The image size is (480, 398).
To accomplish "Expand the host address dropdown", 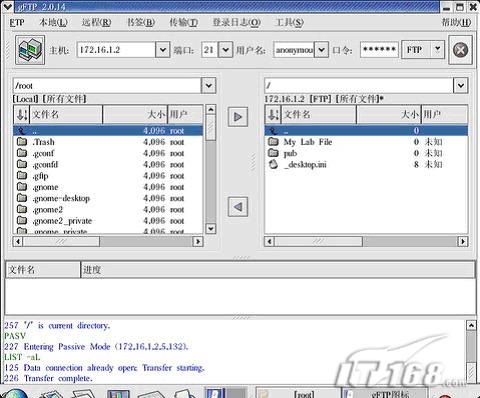I will [x=163, y=50].
